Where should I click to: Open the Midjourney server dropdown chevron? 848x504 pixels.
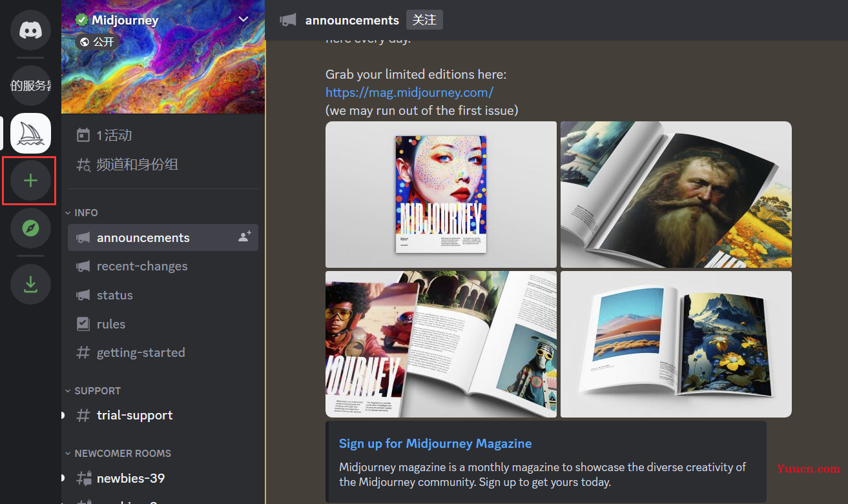point(243,19)
